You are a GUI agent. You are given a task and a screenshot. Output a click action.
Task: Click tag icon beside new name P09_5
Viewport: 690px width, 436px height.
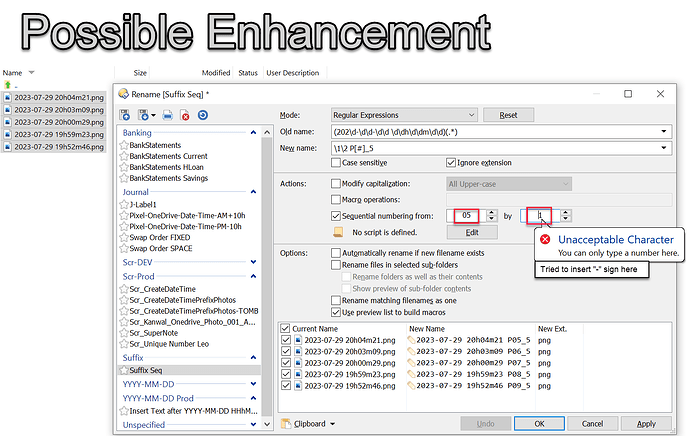click(411, 386)
